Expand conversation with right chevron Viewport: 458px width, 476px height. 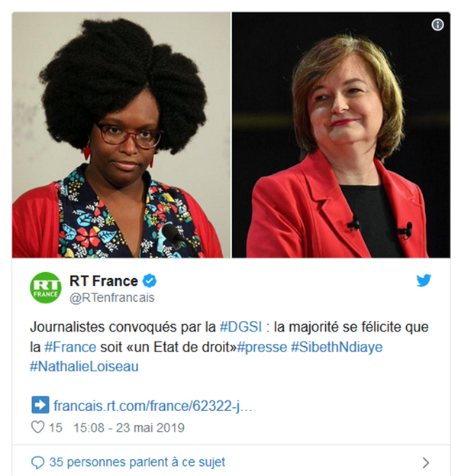coord(426,463)
